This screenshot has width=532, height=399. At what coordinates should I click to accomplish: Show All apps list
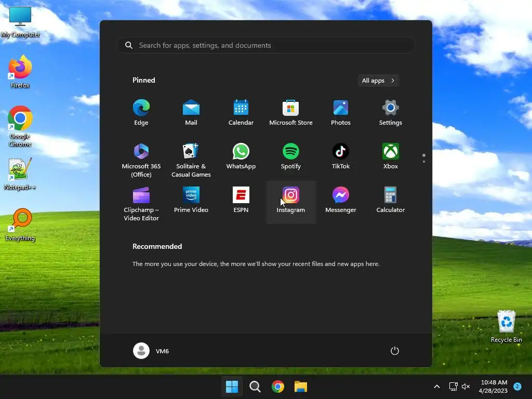(378, 81)
